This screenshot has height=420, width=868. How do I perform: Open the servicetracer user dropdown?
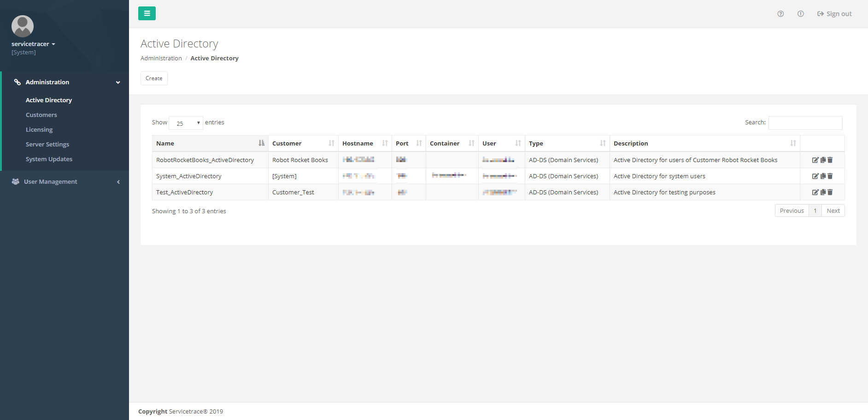[33, 44]
